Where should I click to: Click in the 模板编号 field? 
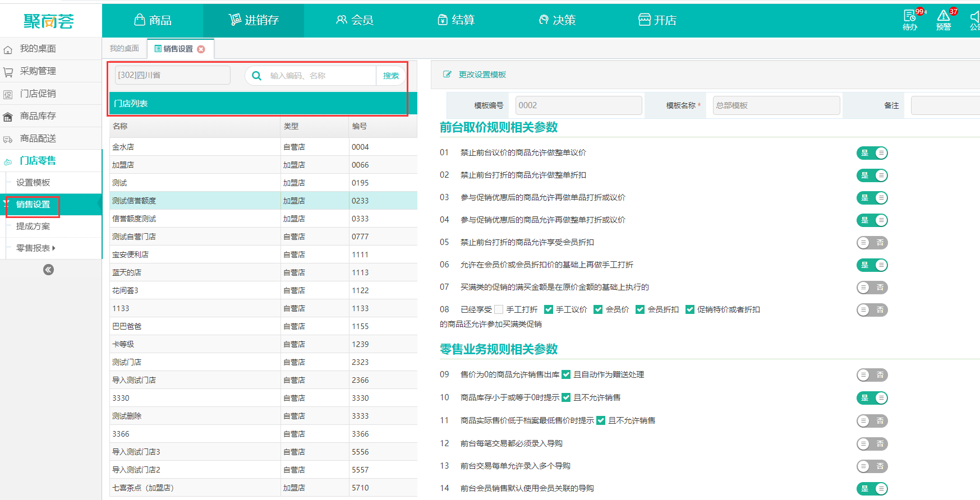point(578,105)
